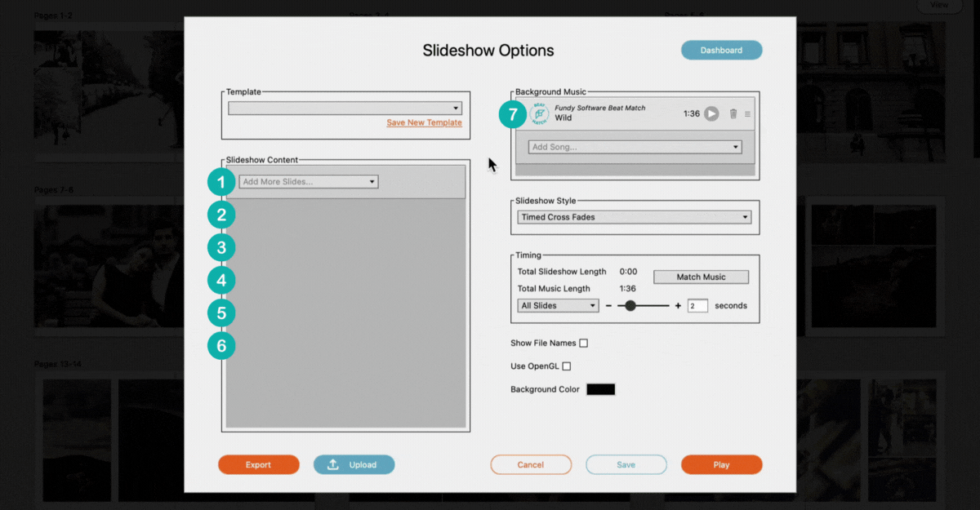This screenshot has height=510, width=980.
Task: Open the black Background Color swatch
Action: click(x=600, y=390)
